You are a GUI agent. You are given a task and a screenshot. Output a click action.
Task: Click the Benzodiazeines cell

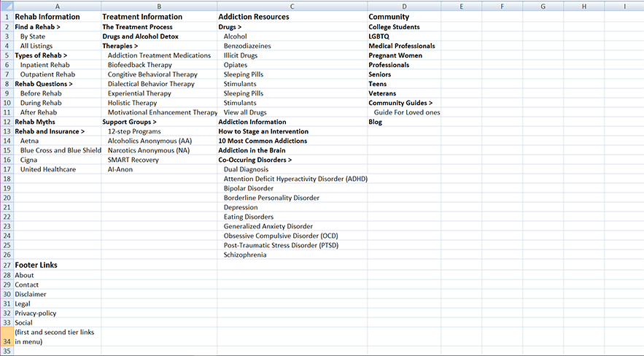(247, 46)
